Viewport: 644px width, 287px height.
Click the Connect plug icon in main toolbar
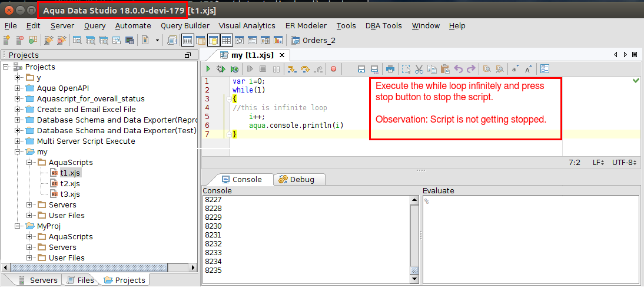[x=48, y=40]
